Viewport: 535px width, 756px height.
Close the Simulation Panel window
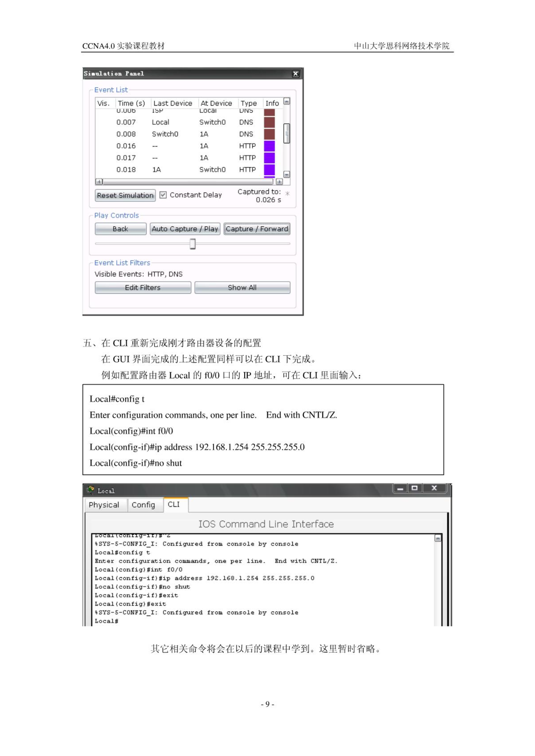[295, 74]
